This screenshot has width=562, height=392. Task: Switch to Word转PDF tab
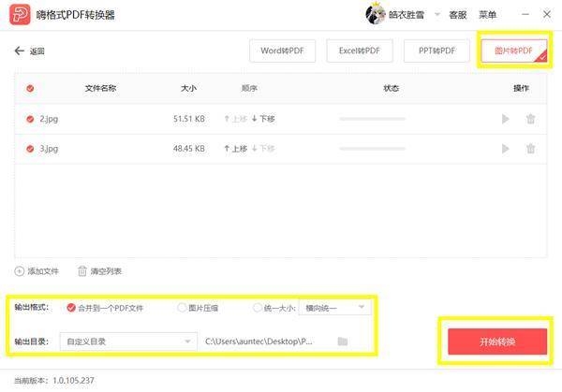click(283, 51)
